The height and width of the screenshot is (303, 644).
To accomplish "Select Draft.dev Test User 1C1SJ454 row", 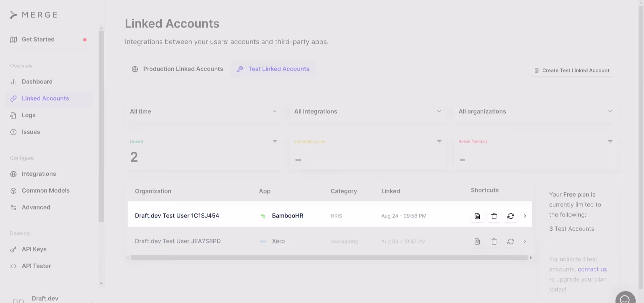I will point(330,215).
